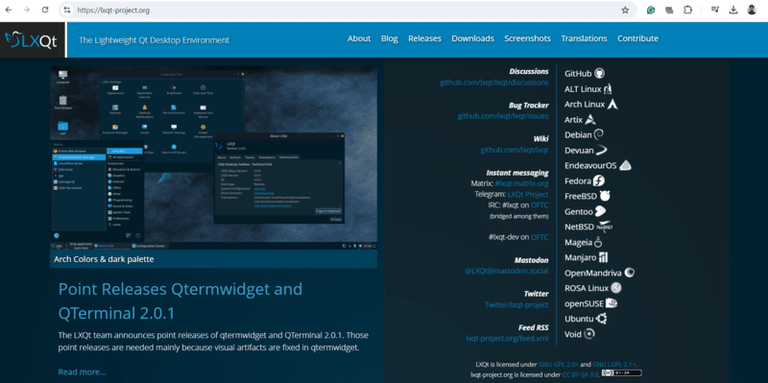Open the Screenshots menu item

pyautogui.click(x=528, y=39)
